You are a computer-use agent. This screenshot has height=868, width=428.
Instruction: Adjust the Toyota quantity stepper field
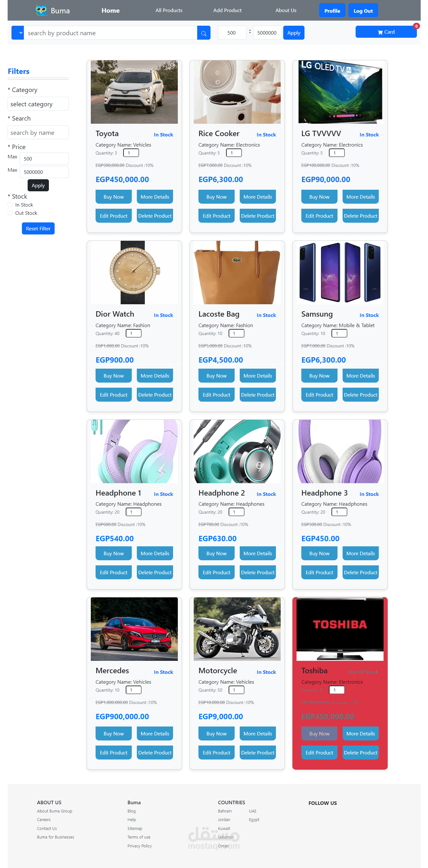pyautogui.click(x=131, y=153)
